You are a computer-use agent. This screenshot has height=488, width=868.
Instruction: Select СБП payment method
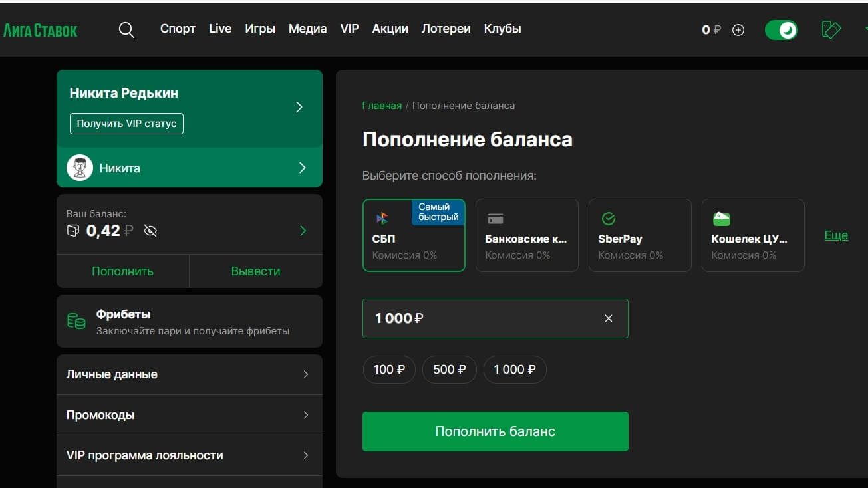414,235
